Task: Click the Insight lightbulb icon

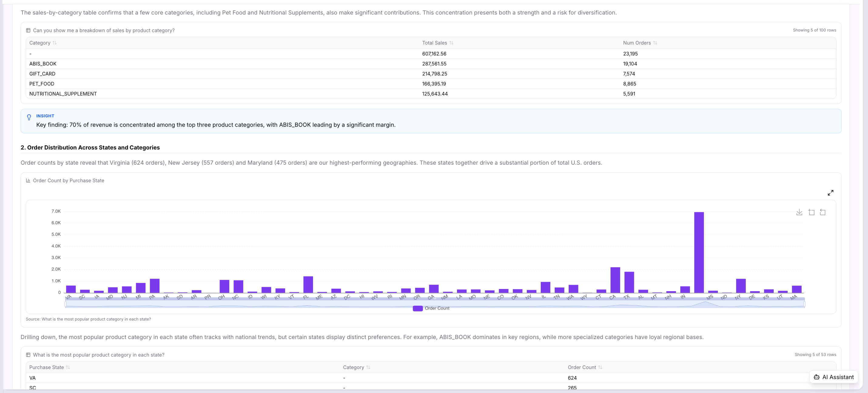Action: click(x=29, y=117)
